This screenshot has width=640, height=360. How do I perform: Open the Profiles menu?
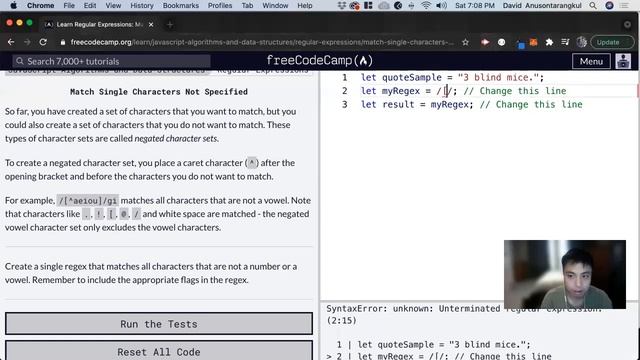[220, 5]
